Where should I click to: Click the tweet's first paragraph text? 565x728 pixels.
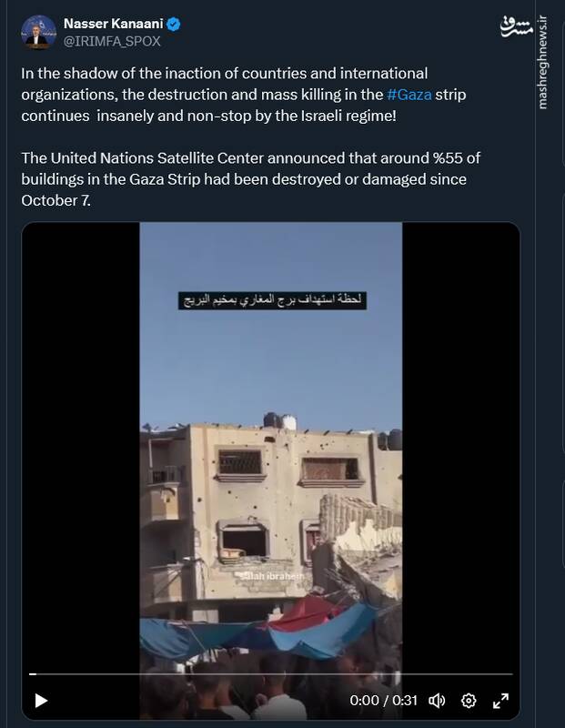243,95
